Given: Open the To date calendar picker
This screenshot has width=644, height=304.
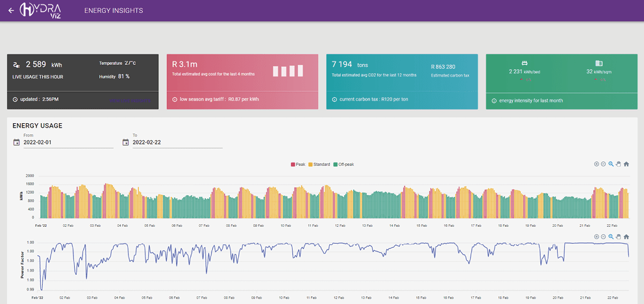Looking at the screenshot, I should click(x=126, y=142).
